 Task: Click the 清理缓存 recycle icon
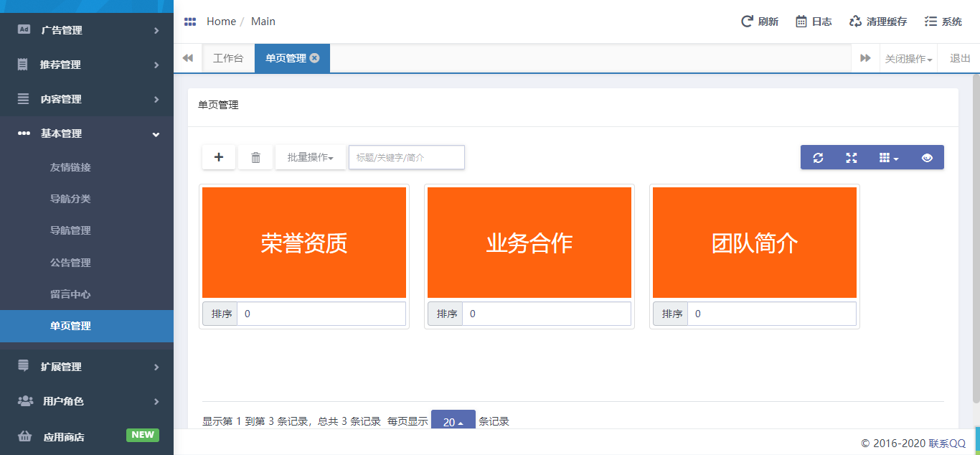[855, 22]
